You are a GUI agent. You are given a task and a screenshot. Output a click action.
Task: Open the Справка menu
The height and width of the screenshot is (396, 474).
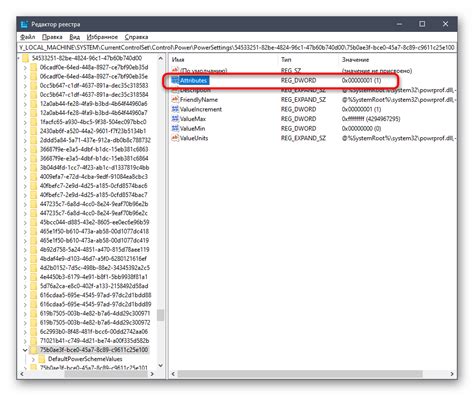click(x=136, y=37)
